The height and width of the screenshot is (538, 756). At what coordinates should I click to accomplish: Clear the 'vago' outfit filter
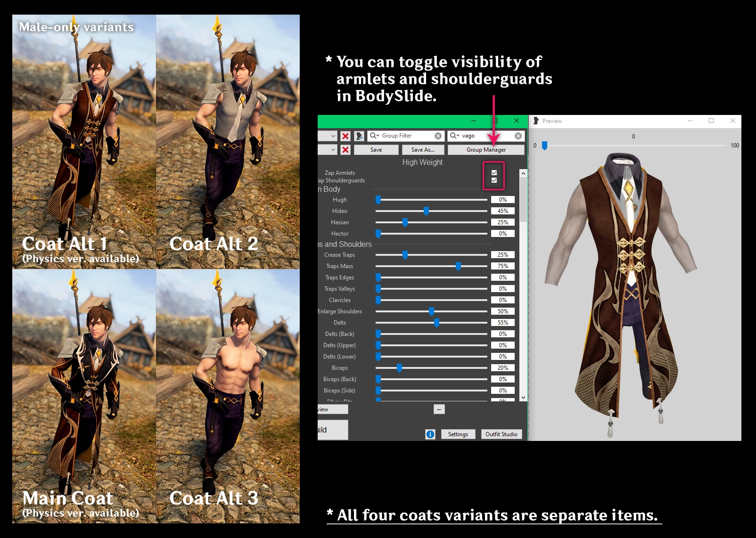(518, 136)
